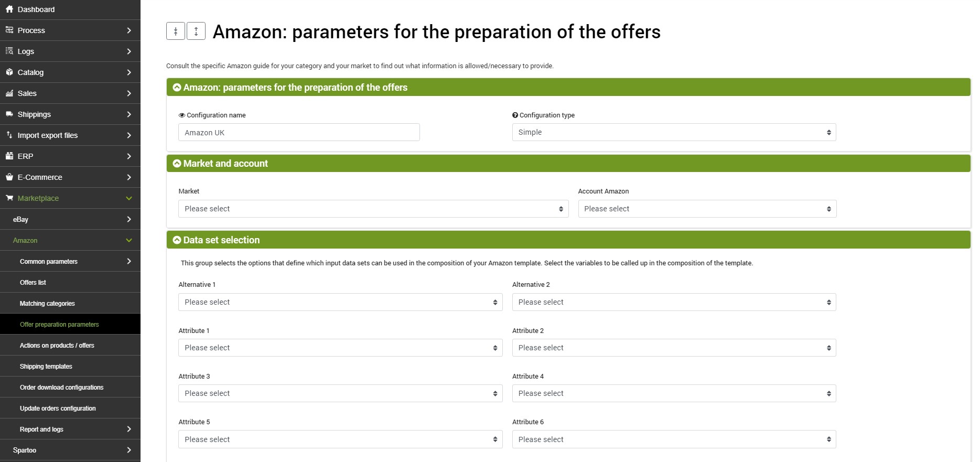
Task: Collapse the Market and account section
Action: tap(177, 164)
